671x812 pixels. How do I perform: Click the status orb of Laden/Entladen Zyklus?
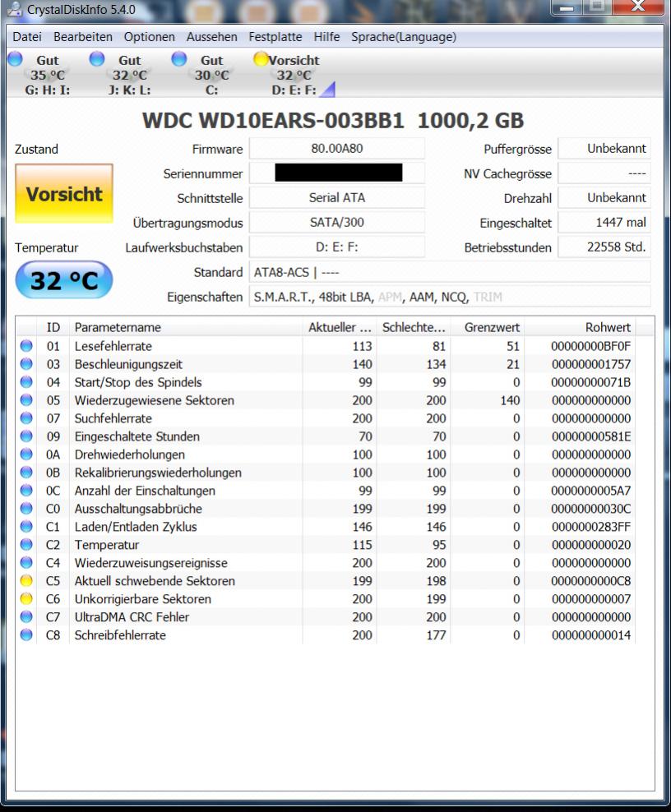click(x=26, y=527)
